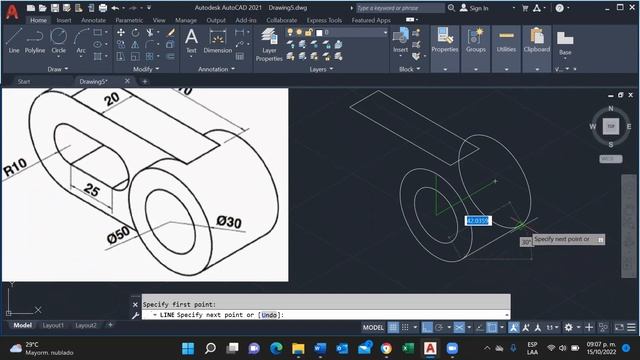Activate the Stretch tool
640x360 pixels.
(121, 56)
